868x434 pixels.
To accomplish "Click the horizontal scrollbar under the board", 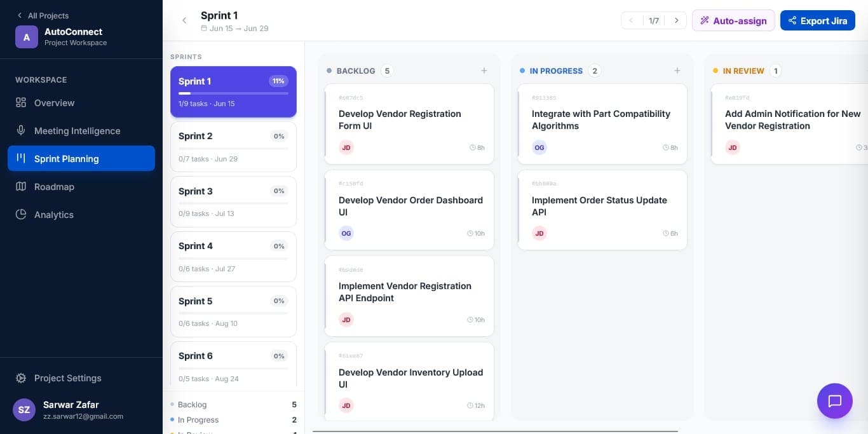I will click(x=495, y=431).
